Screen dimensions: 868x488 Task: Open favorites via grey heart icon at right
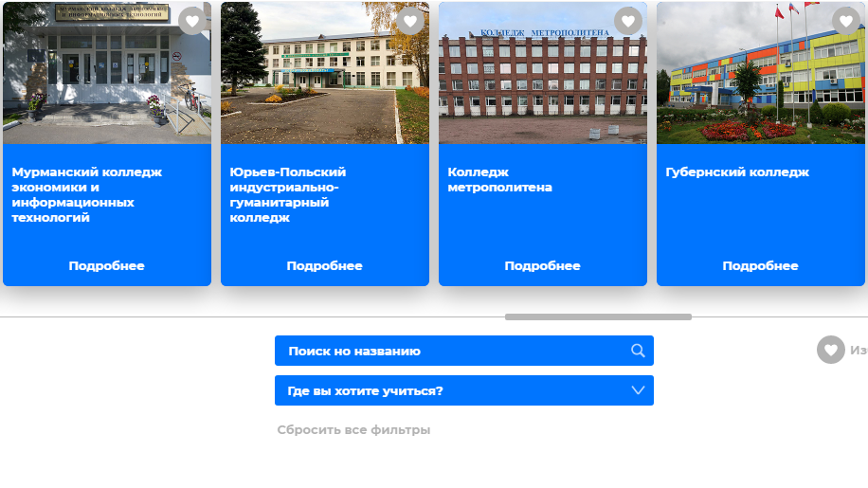(830, 350)
